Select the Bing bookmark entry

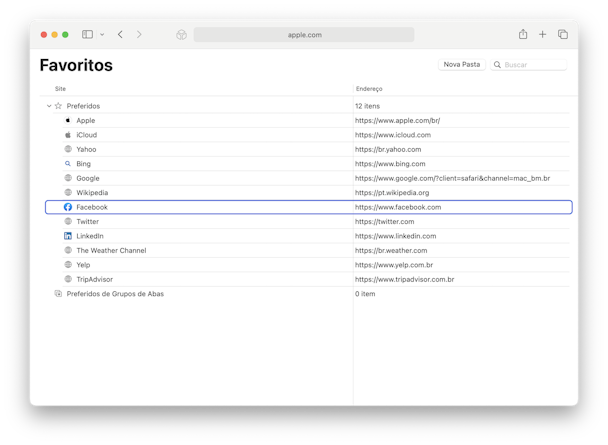coord(83,164)
